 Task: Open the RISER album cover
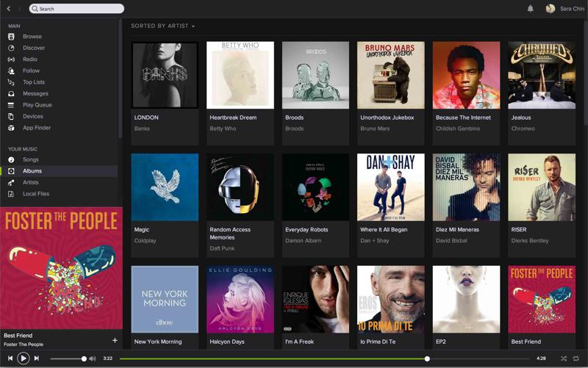(542, 187)
